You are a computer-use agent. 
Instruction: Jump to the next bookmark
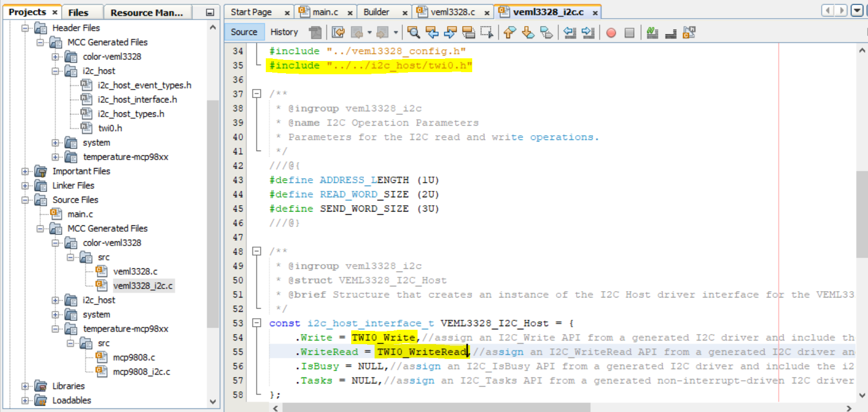(528, 32)
